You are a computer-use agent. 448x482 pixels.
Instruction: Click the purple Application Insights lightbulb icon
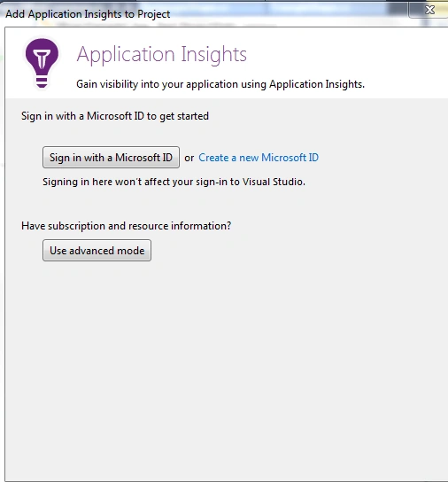42,63
